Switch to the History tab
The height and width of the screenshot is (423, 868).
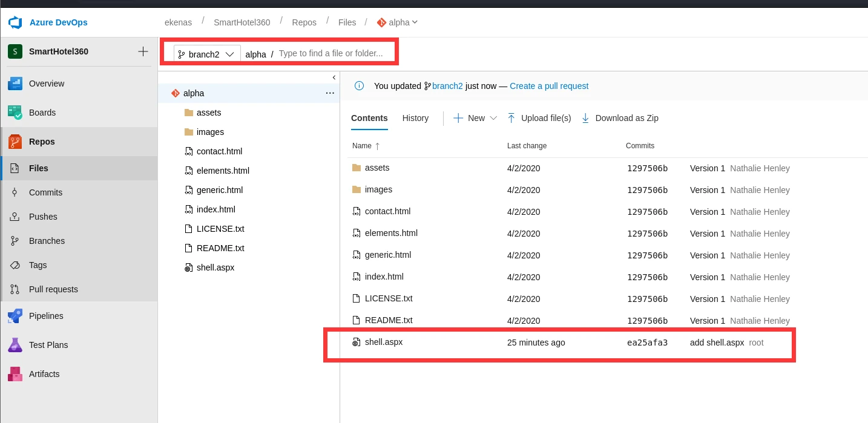tap(415, 118)
